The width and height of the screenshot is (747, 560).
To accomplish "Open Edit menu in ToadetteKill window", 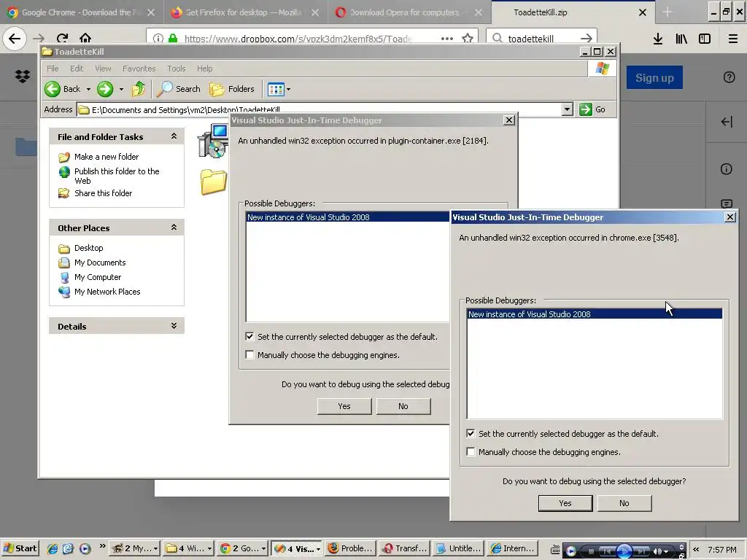I will 77,69.
